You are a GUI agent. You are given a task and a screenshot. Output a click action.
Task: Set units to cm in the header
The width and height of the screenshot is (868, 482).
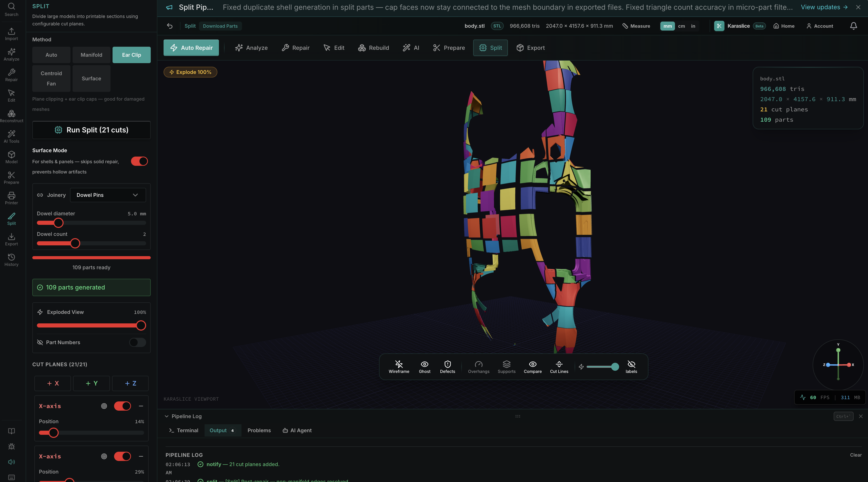tap(681, 26)
